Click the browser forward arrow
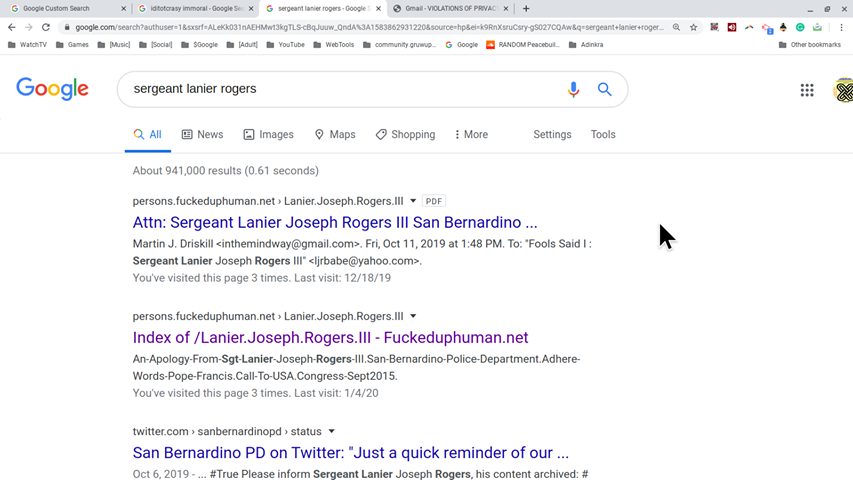The height and width of the screenshot is (480, 853). (x=29, y=27)
